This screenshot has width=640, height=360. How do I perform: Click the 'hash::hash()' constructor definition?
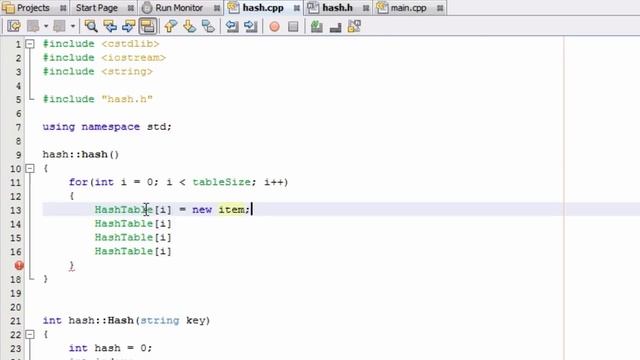[81, 154]
